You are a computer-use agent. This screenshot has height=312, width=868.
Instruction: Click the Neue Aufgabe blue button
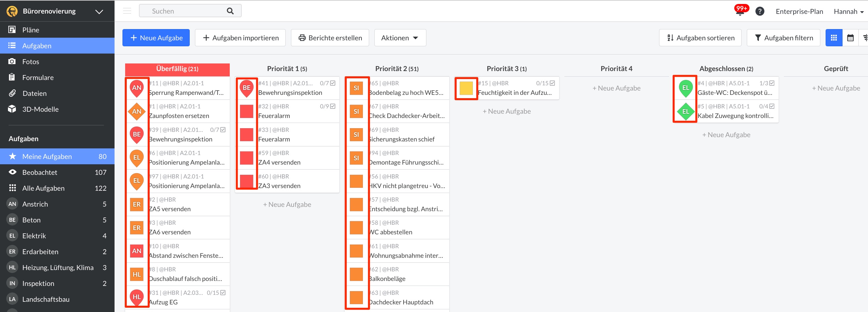[156, 38]
